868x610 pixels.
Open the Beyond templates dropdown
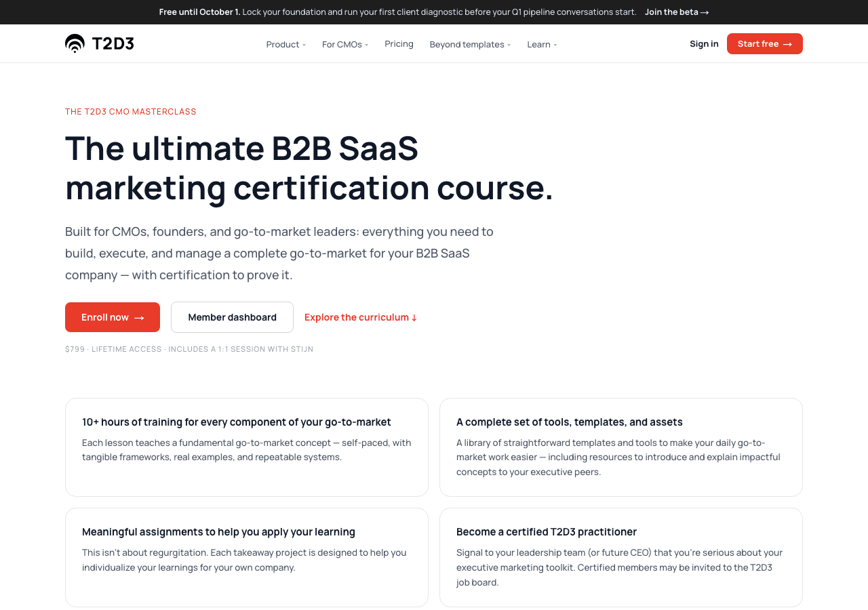(x=470, y=44)
